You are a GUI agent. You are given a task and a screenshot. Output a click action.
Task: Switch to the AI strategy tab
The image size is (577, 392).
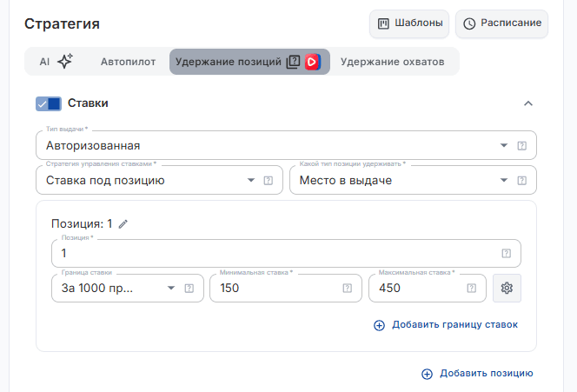pyautogui.click(x=56, y=62)
